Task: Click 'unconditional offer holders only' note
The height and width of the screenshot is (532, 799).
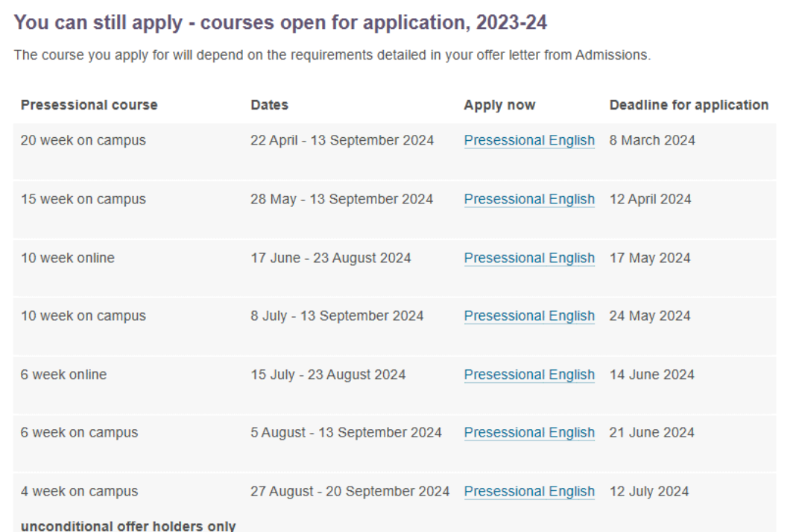Action: pos(128,526)
